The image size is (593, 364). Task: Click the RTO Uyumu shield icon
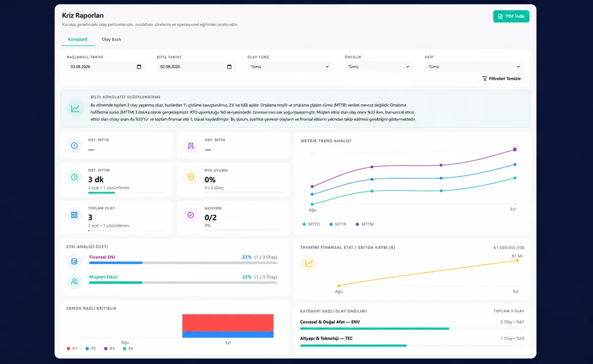click(x=190, y=177)
